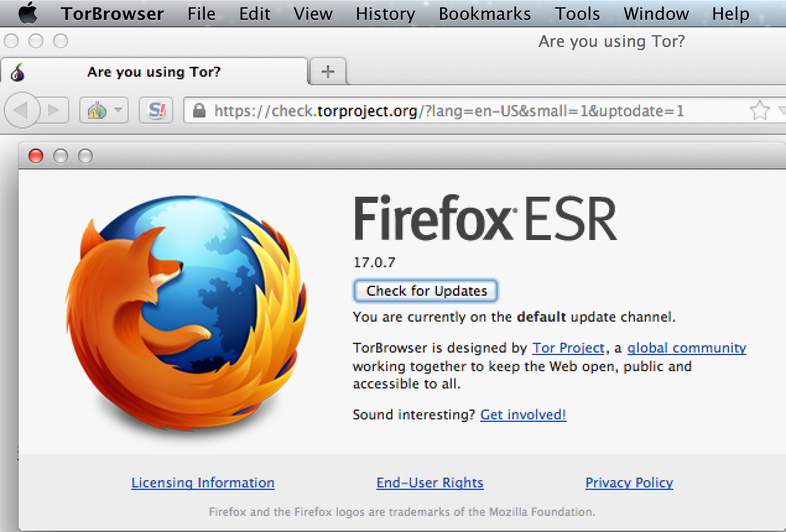Open the Edit menu

[x=254, y=14]
